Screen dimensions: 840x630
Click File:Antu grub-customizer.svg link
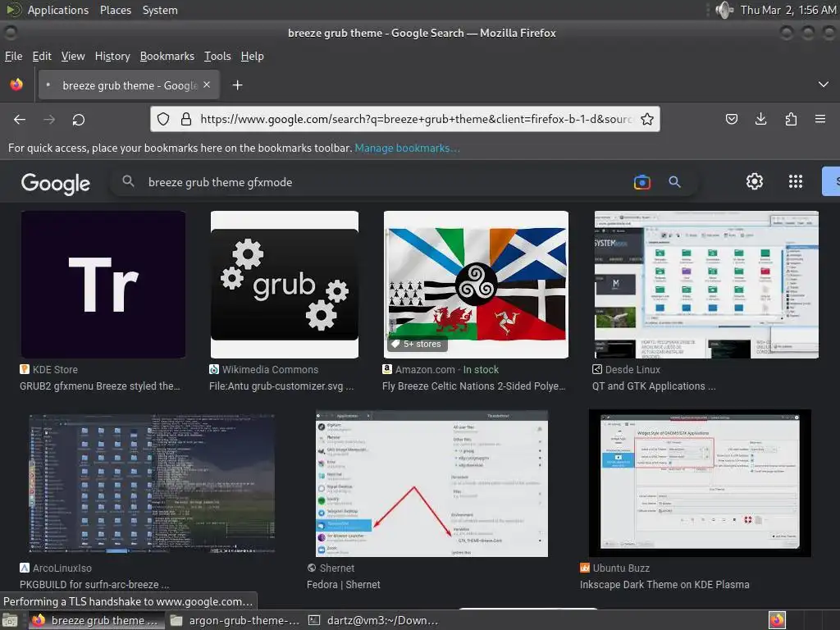point(281,386)
